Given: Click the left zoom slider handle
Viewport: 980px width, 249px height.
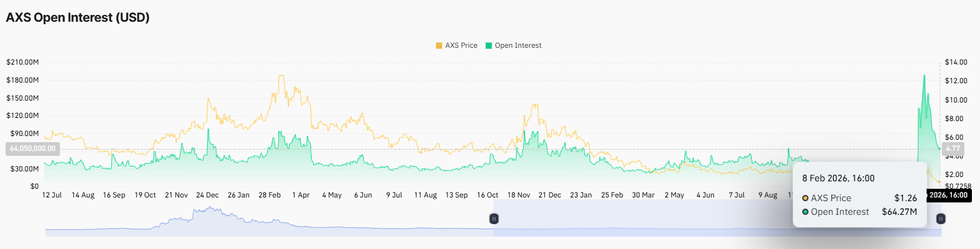Looking at the screenshot, I should click(494, 219).
